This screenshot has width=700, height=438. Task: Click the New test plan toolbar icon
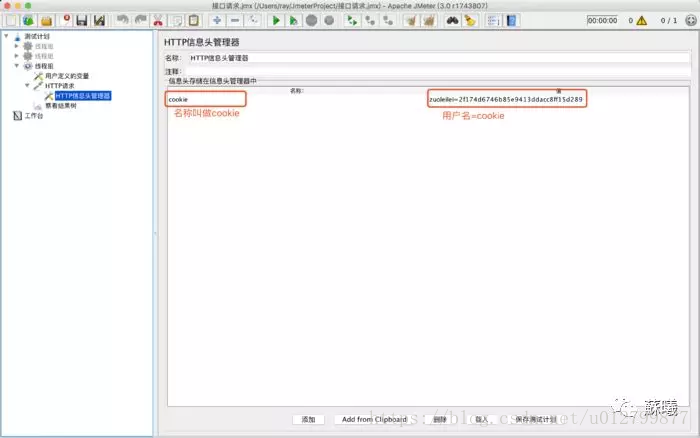[11, 21]
